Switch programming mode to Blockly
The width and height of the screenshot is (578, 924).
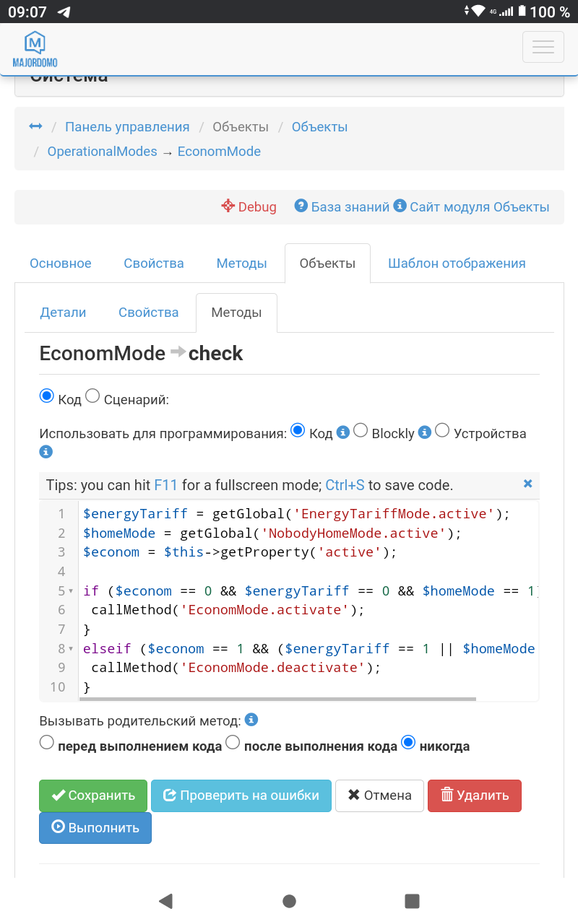click(361, 430)
